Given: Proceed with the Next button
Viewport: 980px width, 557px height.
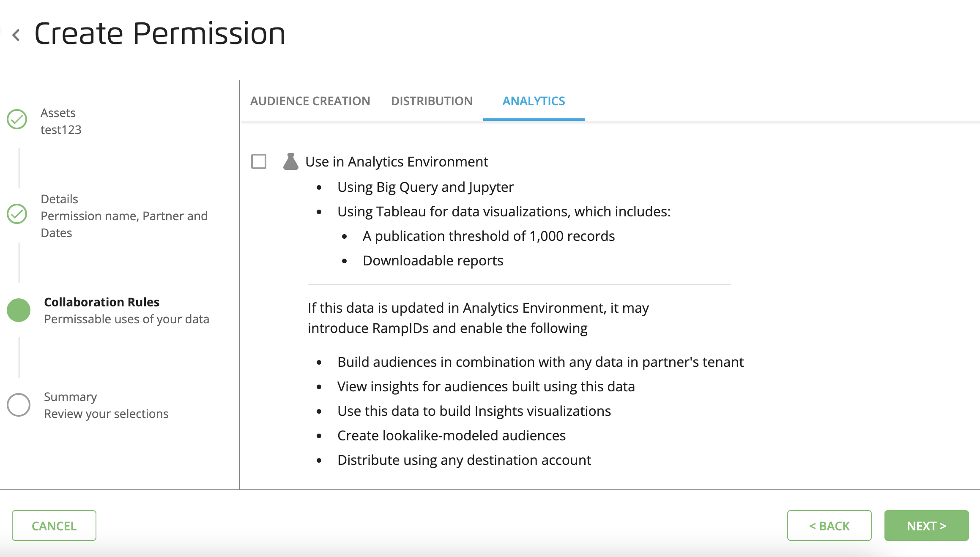Looking at the screenshot, I should pyautogui.click(x=926, y=526).
